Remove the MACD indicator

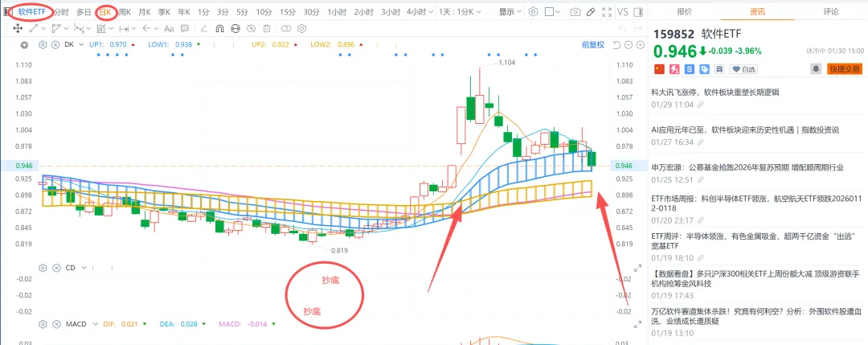[56, 324]
